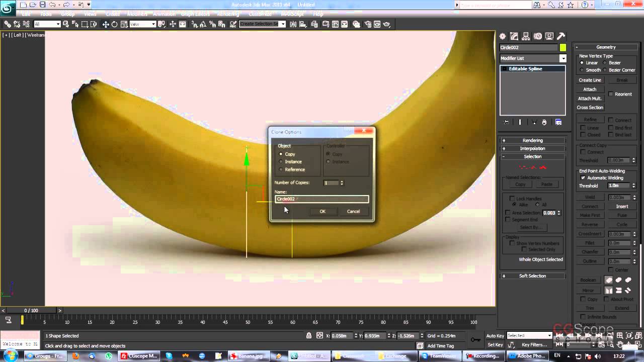This screenshot has width=644, height=362.
Task: Open the Hierarchy command panel tab
Action: (526, 36)
